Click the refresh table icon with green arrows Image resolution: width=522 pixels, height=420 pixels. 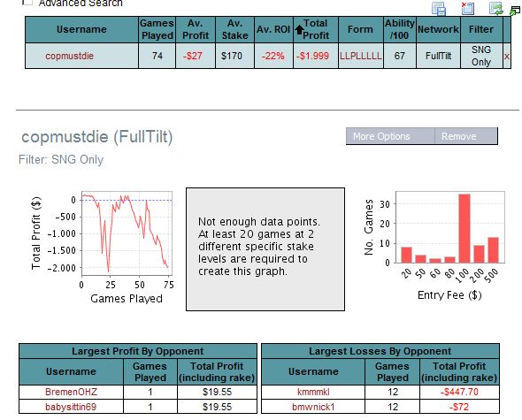coord(495,8)
